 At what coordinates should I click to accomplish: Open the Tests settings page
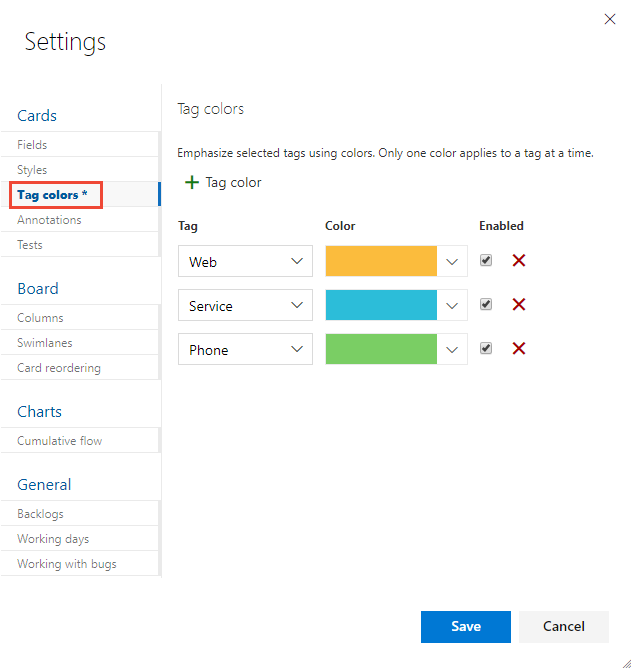pyautogui.click(x=80, y=245)
